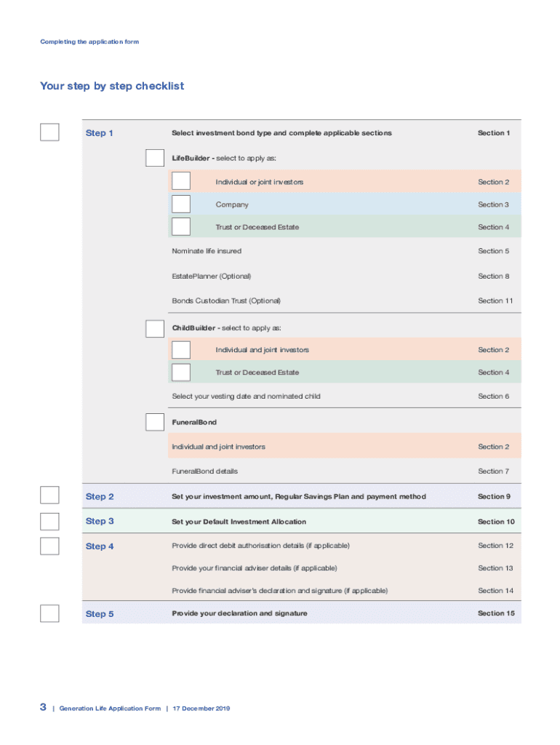The image size is (560, 745).
Task: Check the LifeBuilder bond type box
Action: 155,158
